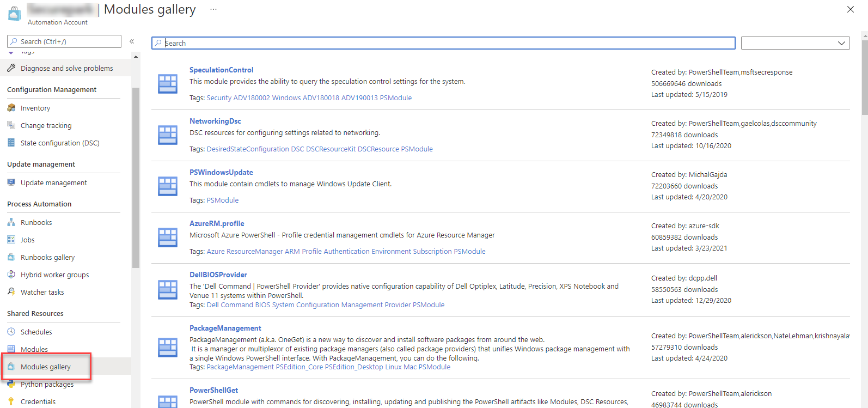Click the Inventory icon in sidebar
Image resolution: width=868 pixels, height=408 pixels.
tap(11, 108)
